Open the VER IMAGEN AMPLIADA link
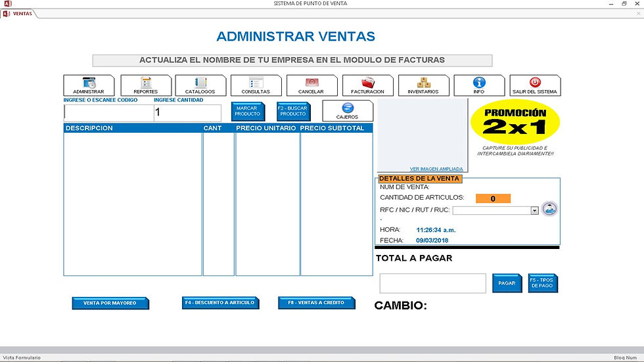 pos(436,169)
